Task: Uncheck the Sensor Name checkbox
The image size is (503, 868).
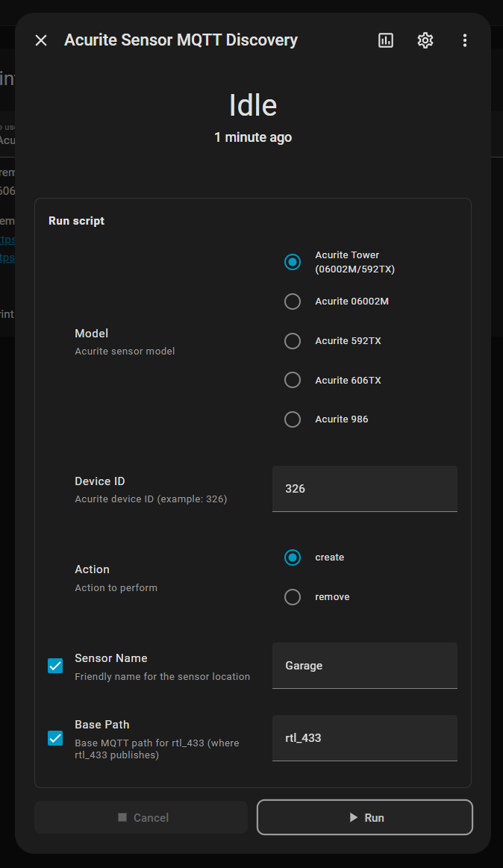Action: click(55, 666)
